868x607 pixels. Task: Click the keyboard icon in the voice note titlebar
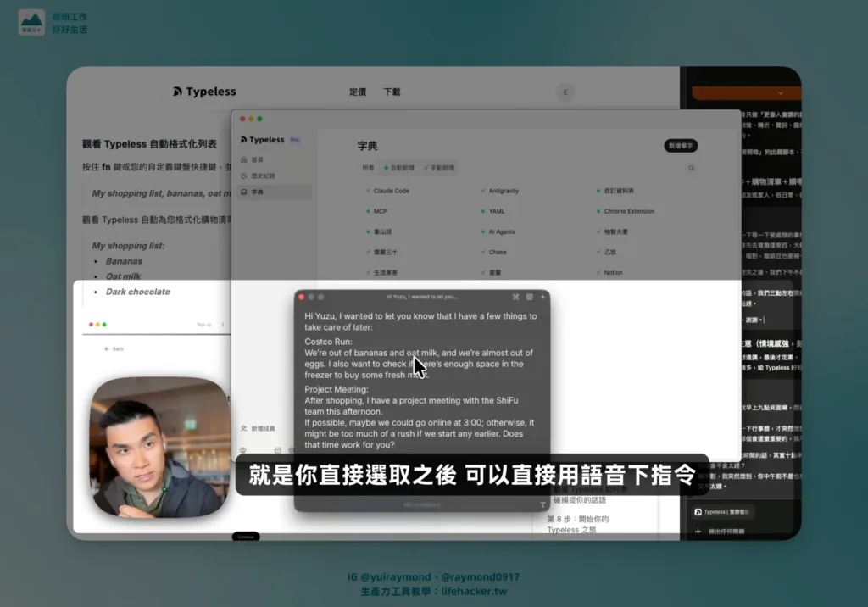pyautogui.click(x=530, y=297)
